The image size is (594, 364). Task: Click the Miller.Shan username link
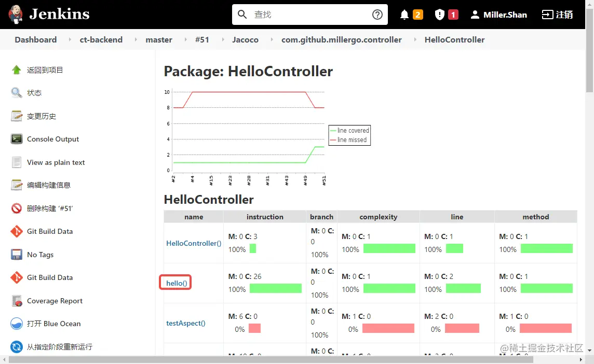pyautogui.click(x=505, y=15)
